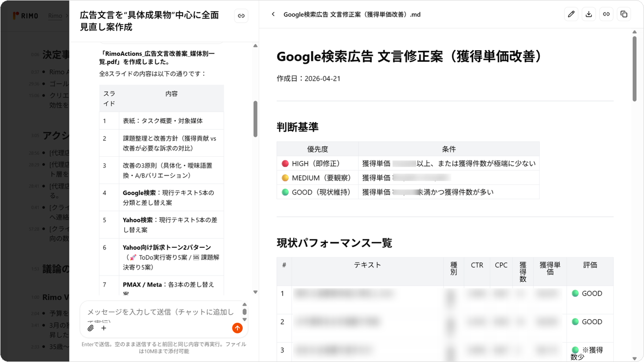Click the chat panel vertical scrollbar thumb

click(256, 119)
